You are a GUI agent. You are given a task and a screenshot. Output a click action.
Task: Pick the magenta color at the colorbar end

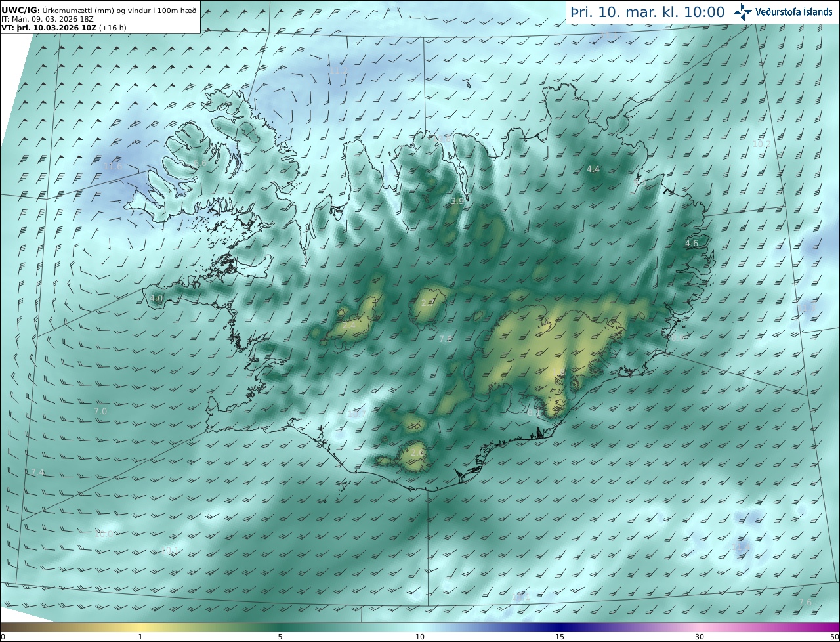point(835,627)
